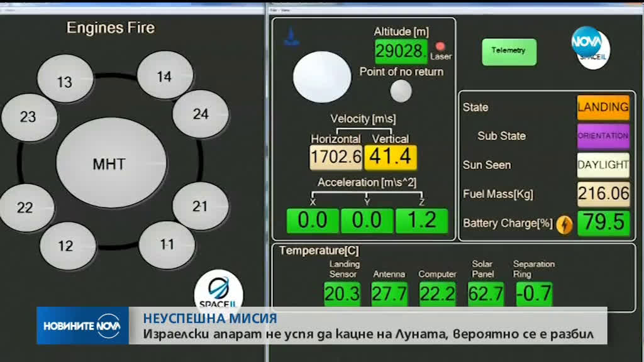Click the DAYLIGHT sun seen box
Image resolution: width=644 pixels, height=362 pixels.
click(603, 165)
